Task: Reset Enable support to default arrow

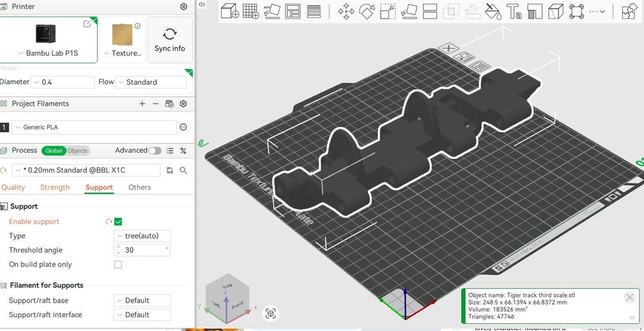Action: click(109, 222)
